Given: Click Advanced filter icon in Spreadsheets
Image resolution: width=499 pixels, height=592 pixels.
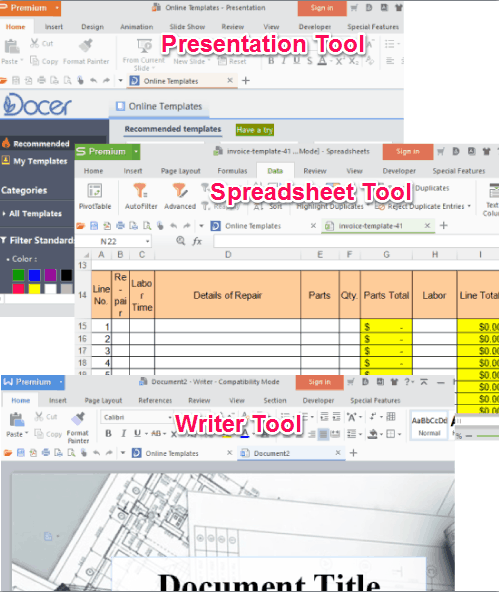Looking at the screenshot, I should pyautogui.click(x=180, y=190).
